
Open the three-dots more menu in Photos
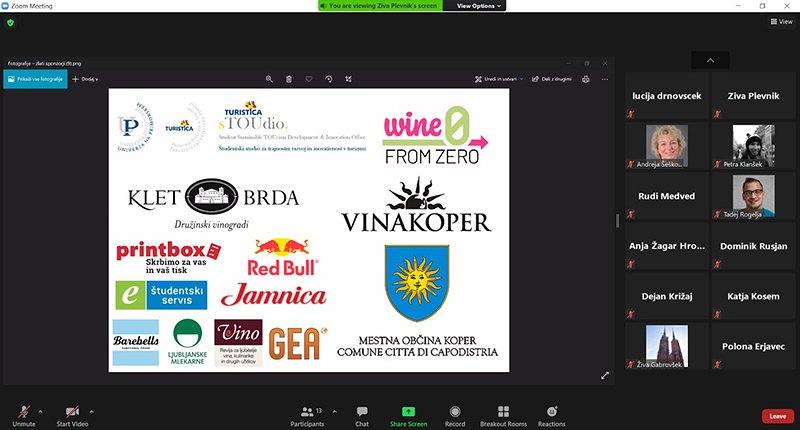[605, 79]
